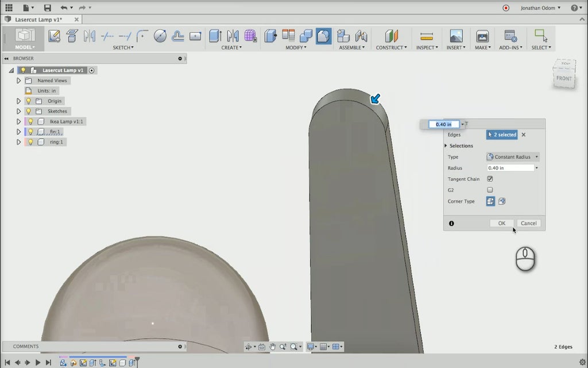Open the CREATE menu
The image size is (588, 368).
tap(231, 47)
